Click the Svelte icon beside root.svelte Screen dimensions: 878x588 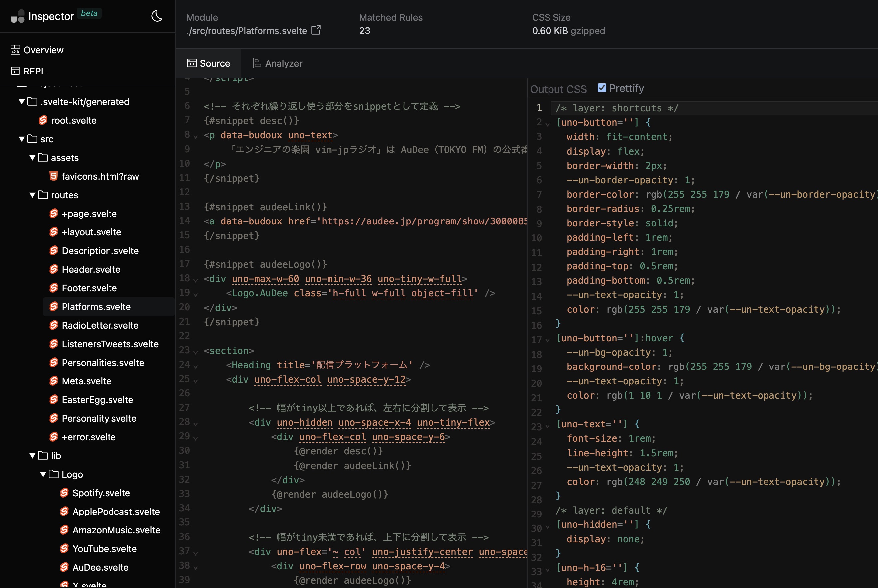pos(43,120)
